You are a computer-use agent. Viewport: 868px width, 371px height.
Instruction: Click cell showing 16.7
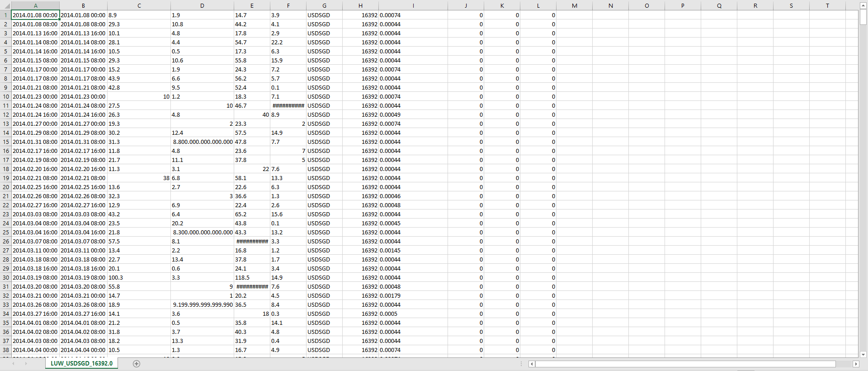point(252,350)
